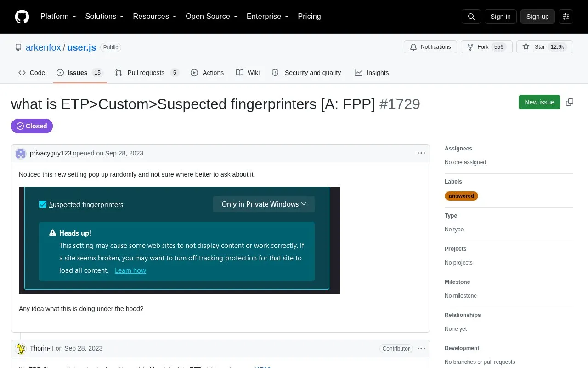Go to the Wiki tab
This screenshot has width=588, height=368.
pos(248,73)
